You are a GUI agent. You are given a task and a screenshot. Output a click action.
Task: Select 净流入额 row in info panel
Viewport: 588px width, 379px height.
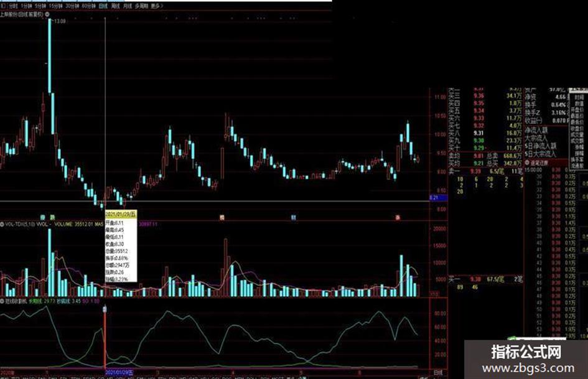click(536, 130)
